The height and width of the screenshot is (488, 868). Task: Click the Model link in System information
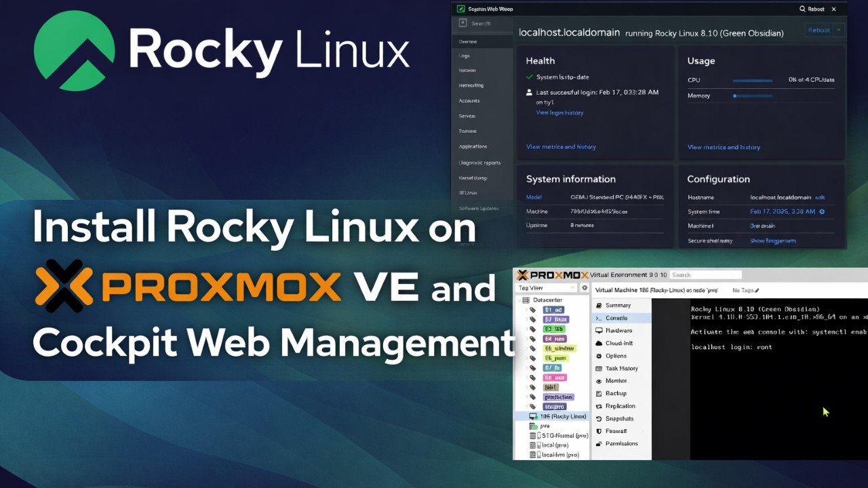(x=534, y=197)
